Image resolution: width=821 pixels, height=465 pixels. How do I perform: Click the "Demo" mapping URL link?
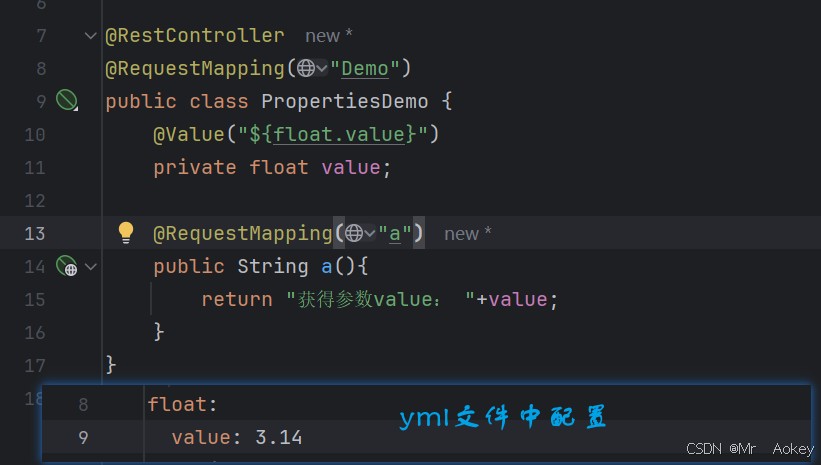tap(365, 69)
